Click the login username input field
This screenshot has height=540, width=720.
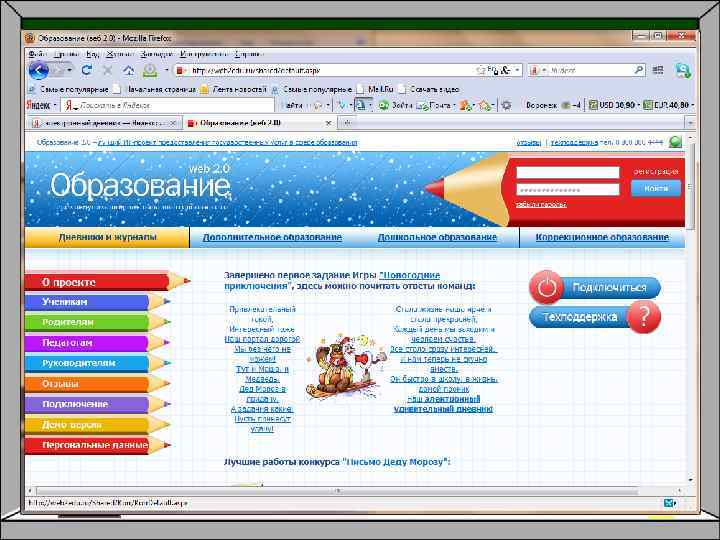coord(568,172)
